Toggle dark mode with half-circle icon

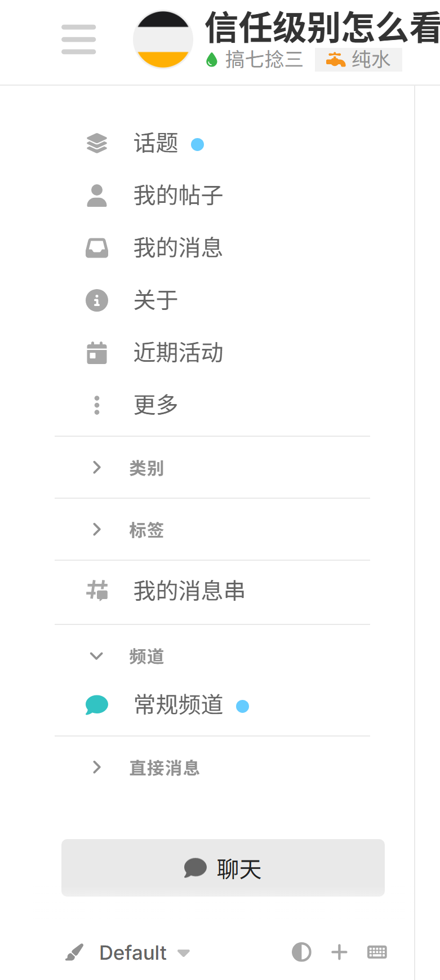pyautogui.click(x=301, y=952)
